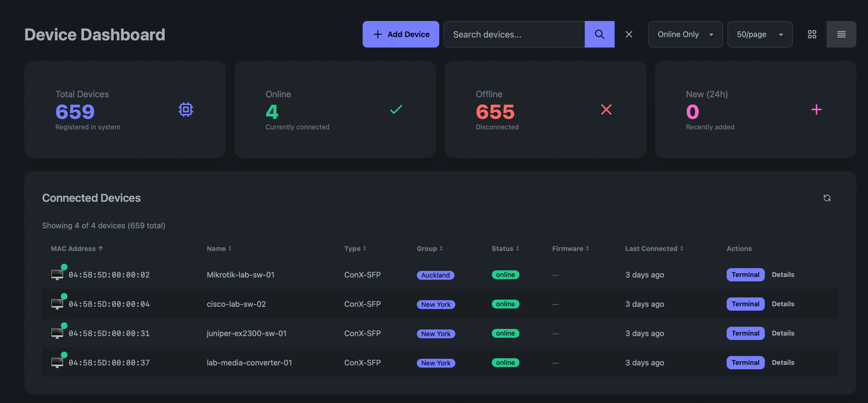Select the list view icon
868x403 pixels.
[x=841, y=34]
